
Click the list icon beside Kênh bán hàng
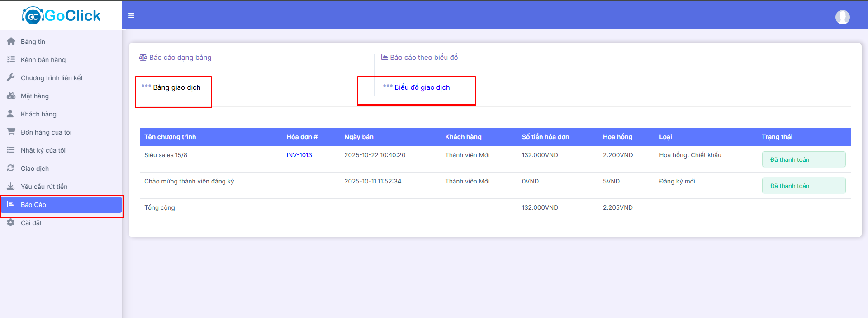pyautogui.click(x=11, y=59)
